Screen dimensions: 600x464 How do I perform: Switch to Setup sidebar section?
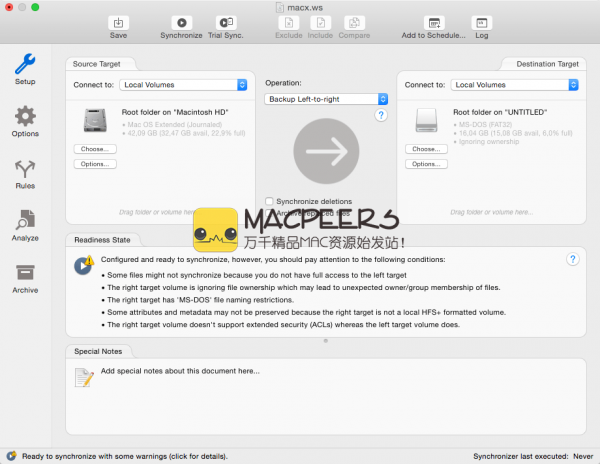point(25,69)
